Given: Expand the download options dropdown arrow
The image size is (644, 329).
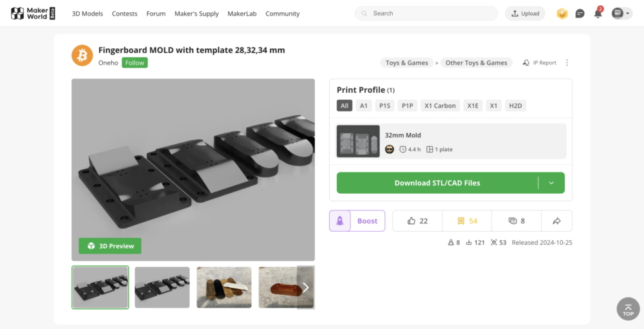Looking at the screenshot, I should (x=551, y=183).
